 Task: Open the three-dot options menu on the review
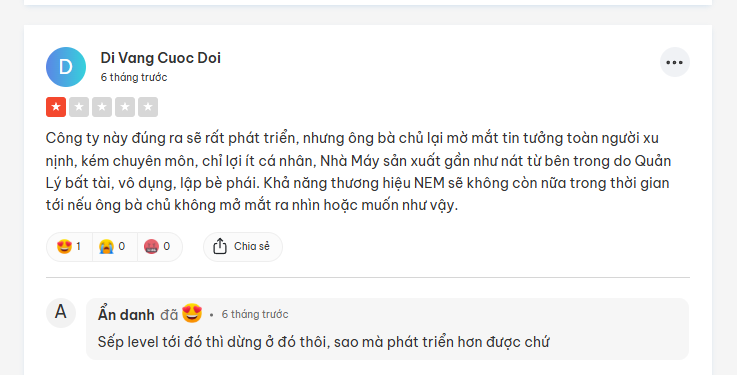(x=674, y=62)
